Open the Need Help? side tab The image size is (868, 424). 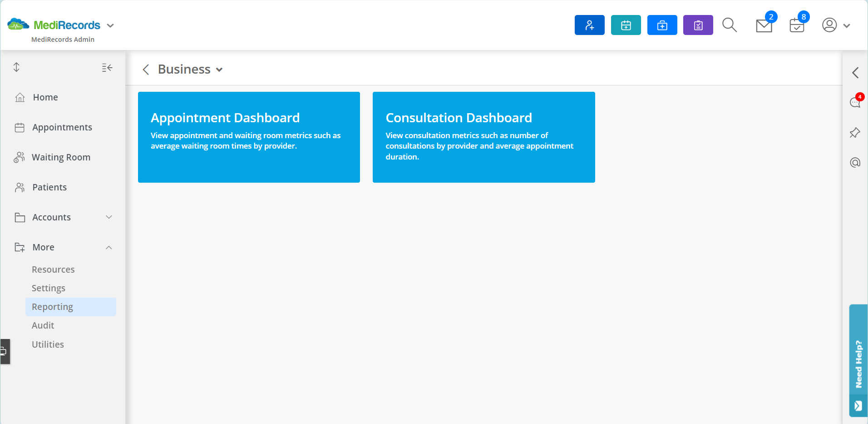[x=858, y=360]
